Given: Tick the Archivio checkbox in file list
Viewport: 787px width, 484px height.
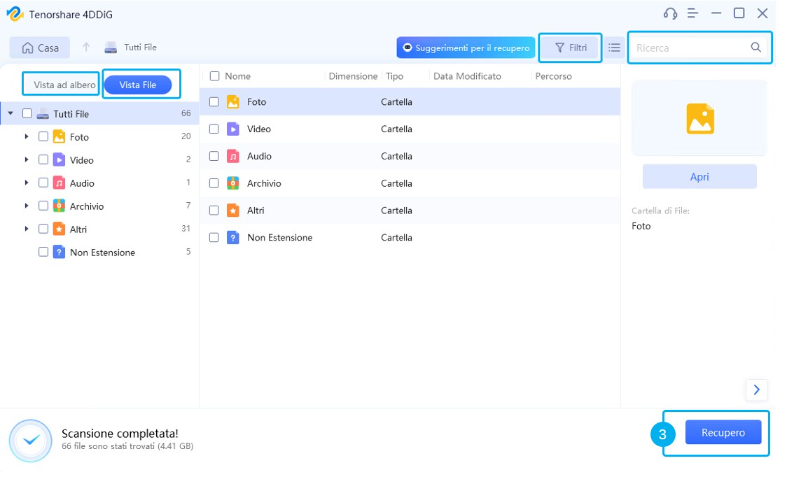Looking at the screenshot, I should pyautogui.click(x=213, y=183).
